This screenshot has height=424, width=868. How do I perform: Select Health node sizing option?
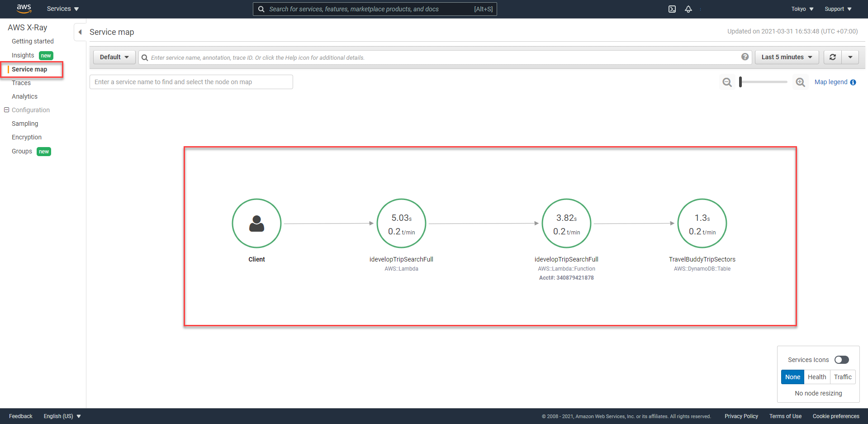(817, 377)
